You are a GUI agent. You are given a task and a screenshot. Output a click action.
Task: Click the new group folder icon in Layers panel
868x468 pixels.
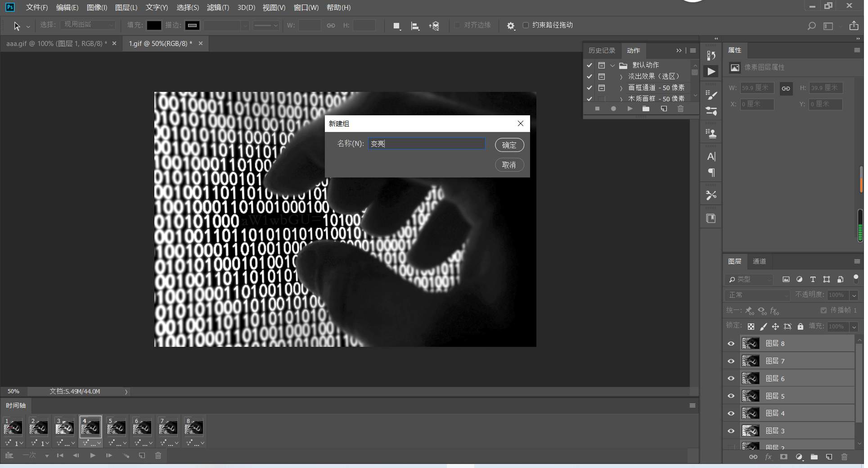[x=814, y=457]
